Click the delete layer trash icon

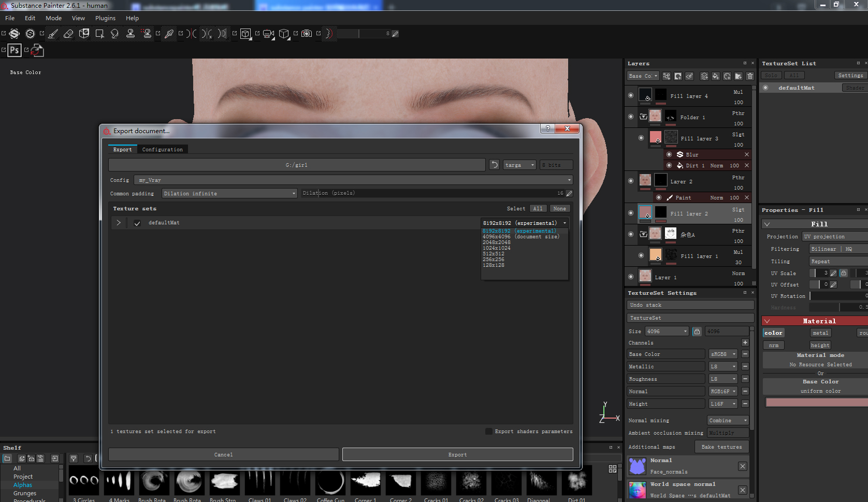tap(750, 76)
